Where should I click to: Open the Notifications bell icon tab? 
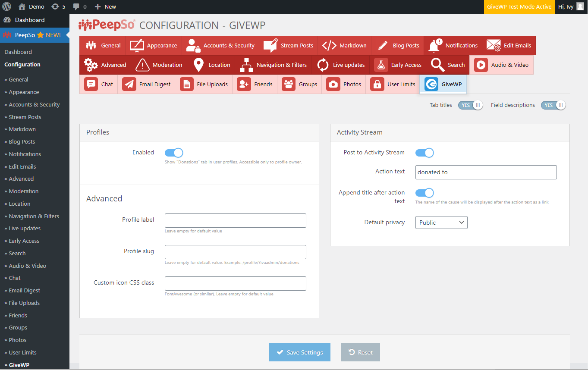(435, 45)
